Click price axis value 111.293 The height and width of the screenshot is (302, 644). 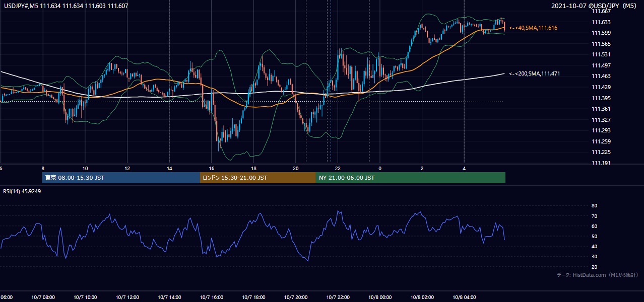click(x=601, y=130)
